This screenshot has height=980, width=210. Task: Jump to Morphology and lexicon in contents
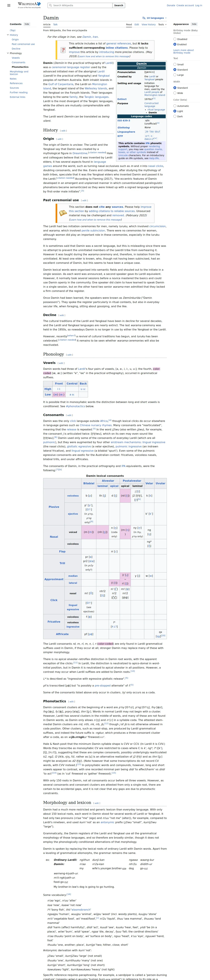[x=19, y=73]
